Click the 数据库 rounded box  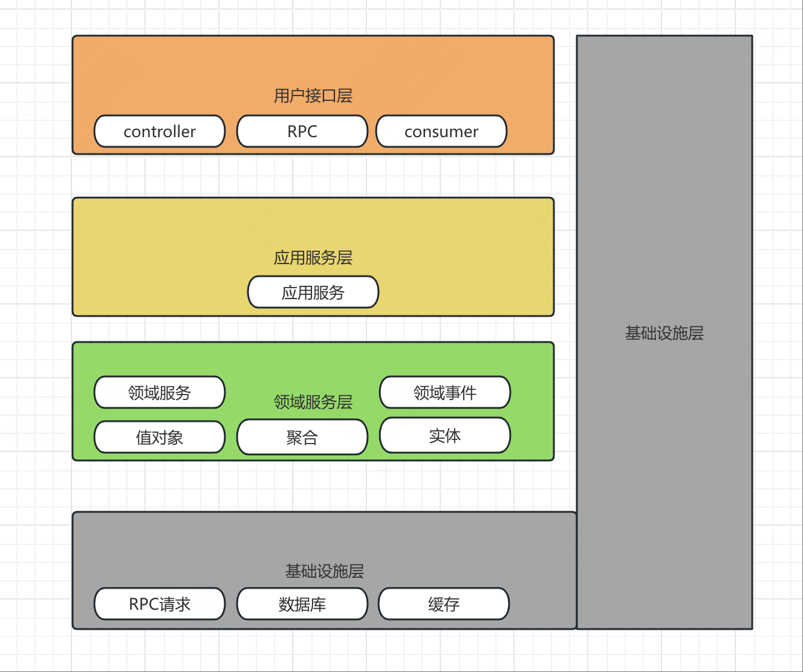(302, 604)
